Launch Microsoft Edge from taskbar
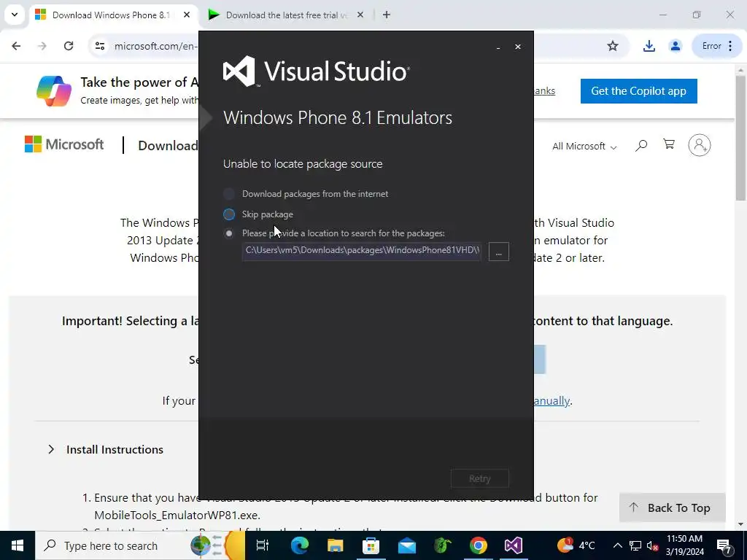This screenshot has width=747, height=560. [299, 545]
